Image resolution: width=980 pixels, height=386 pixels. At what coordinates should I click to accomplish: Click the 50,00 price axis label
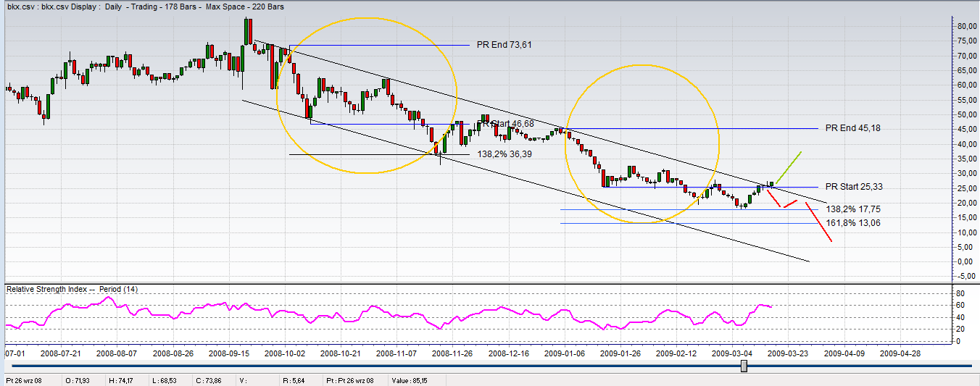coord(966,114)
